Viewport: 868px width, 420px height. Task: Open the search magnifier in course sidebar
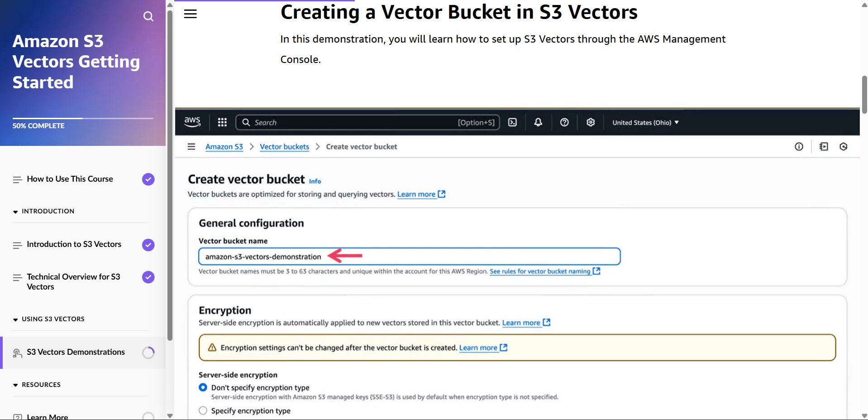coord(148,16)
